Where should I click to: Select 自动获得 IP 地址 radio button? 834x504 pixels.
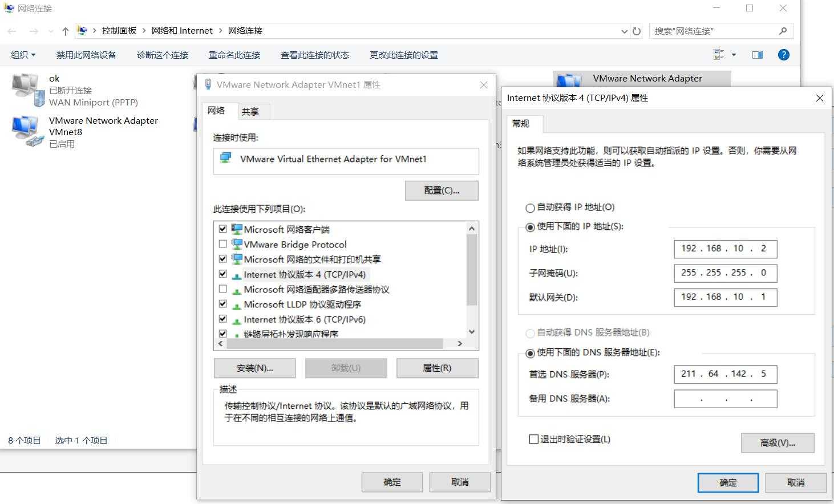530,208
